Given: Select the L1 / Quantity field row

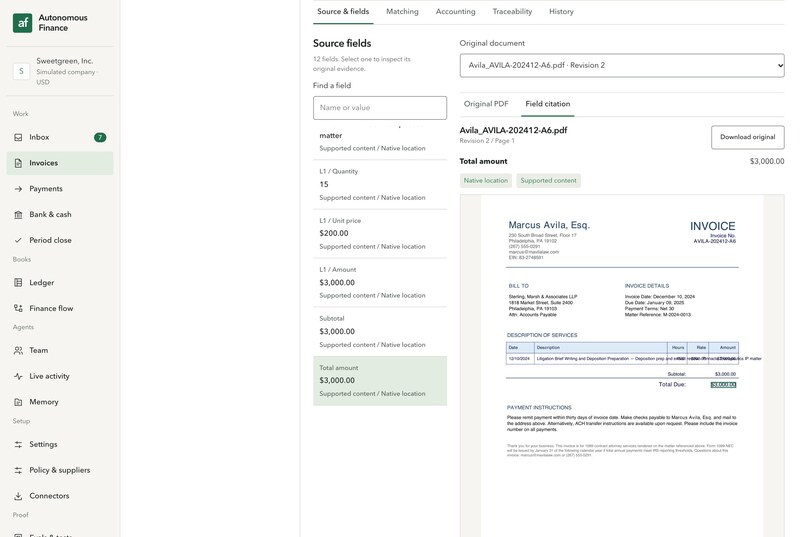Looking at the screenshot, I should pos(380,184).
